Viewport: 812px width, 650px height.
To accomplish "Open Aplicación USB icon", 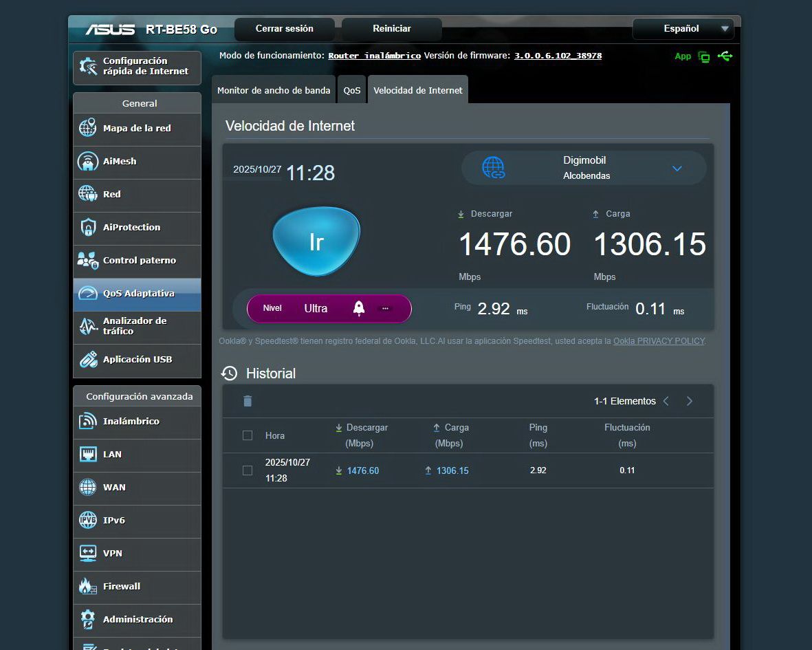I will point(88,359).
